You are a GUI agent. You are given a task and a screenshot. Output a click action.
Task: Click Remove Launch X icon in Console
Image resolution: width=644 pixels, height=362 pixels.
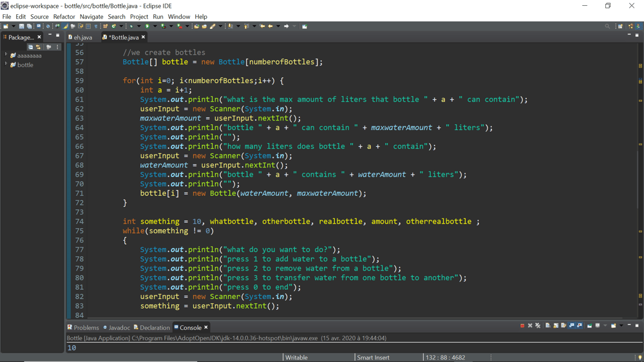(530, 326)
